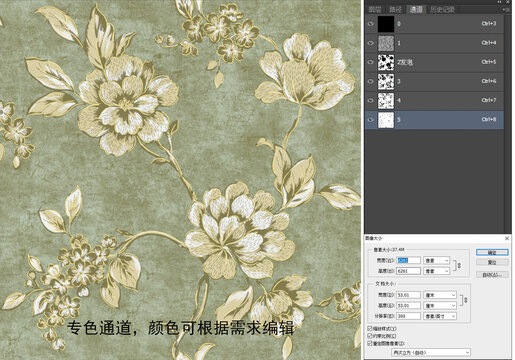Click the 确定 OK button

click(492, 253)
